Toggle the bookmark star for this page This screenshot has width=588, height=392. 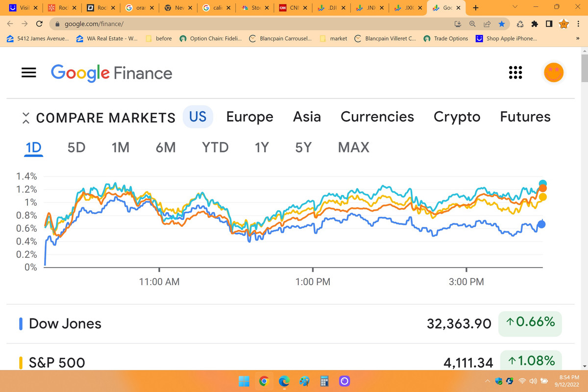coord(501,24)
